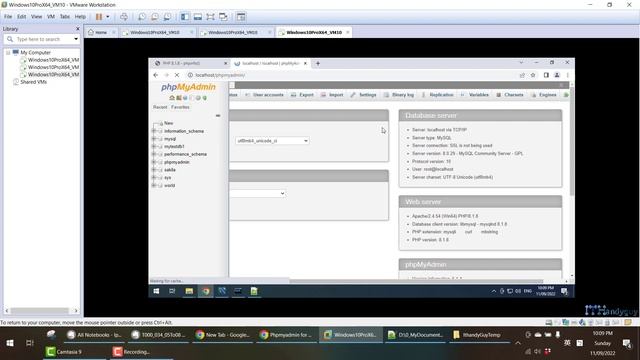
Task: Select the sakila database in the tree
Action: 170,170
